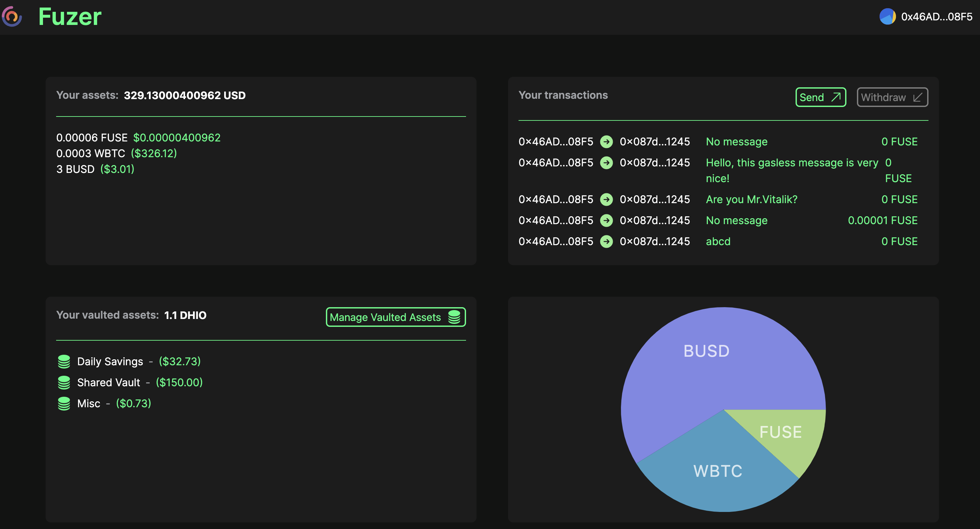Click the arrow icon on the 0.00001 FUSE transaction
The image size is (980, 529).
pos(606,221)
